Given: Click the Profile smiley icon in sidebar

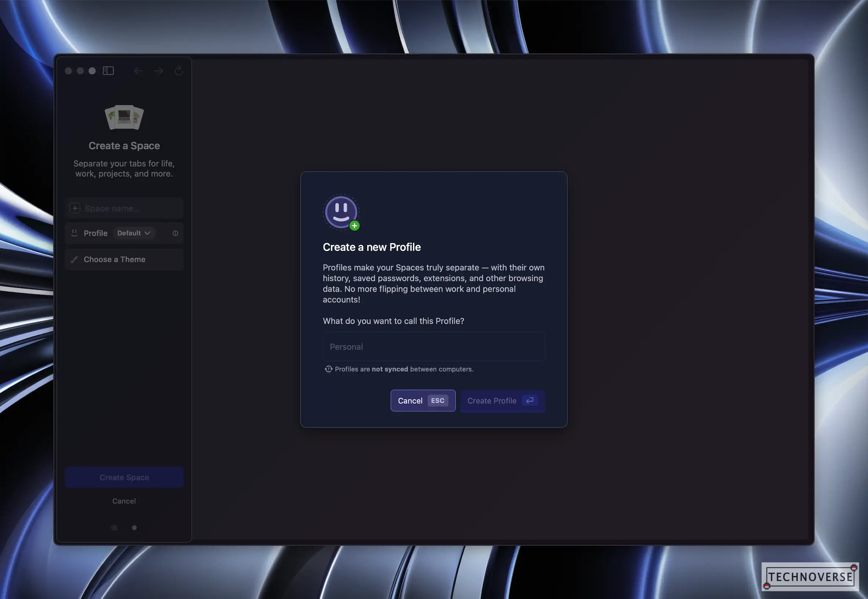Looking at the screenshot, I should pos(75,233).
